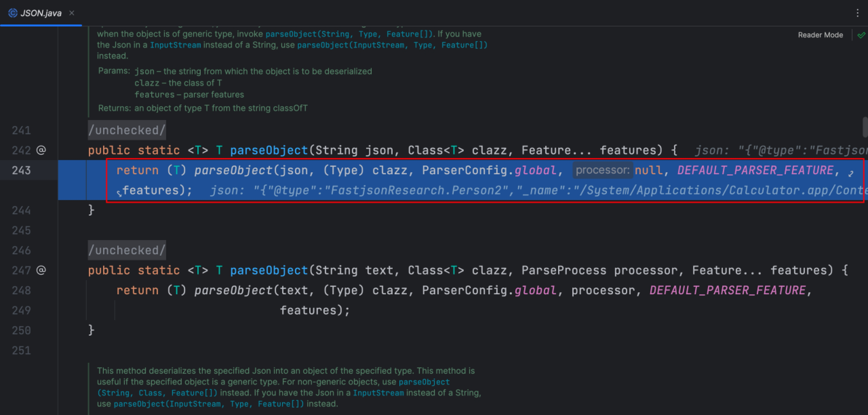Open parseObject(InputStream, Type, Feature[]) link in top doc
This screenshot has height=415, width=868.
(x=392, y=45)
